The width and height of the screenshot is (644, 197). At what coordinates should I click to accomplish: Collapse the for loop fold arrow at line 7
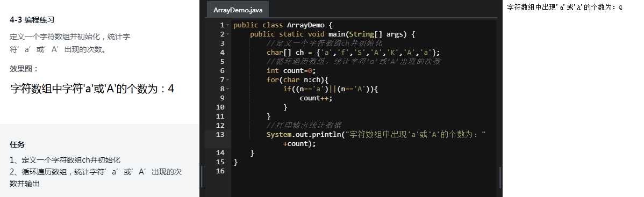click(x=228, y=79)
